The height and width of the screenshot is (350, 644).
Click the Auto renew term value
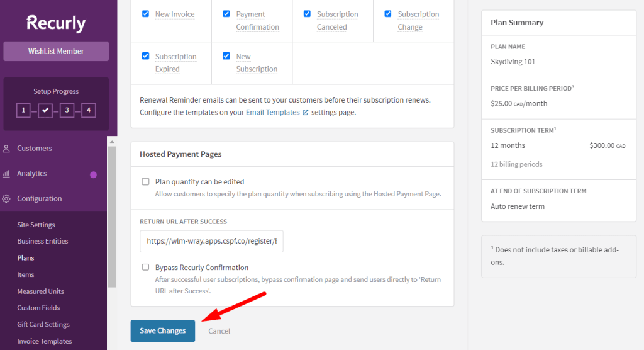tap(518, 206)
